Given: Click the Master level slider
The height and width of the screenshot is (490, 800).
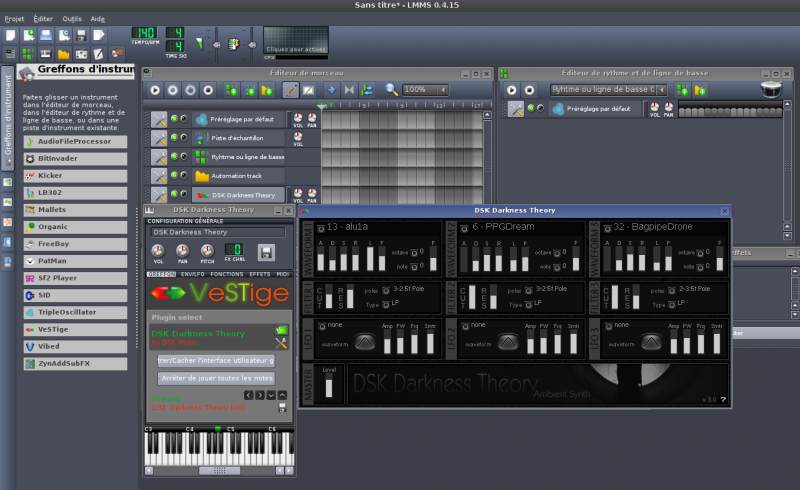Looking at the screenshot, I should coord(330,384).
